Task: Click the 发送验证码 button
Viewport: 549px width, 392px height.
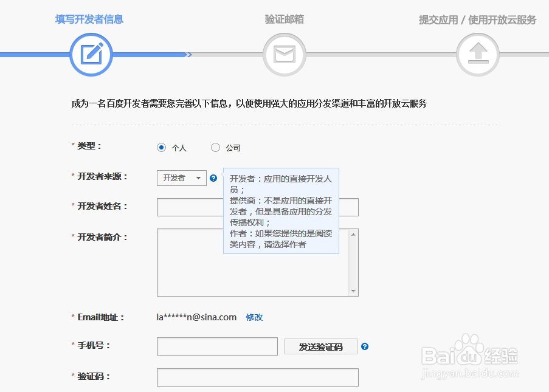Action: click(320, 346)
